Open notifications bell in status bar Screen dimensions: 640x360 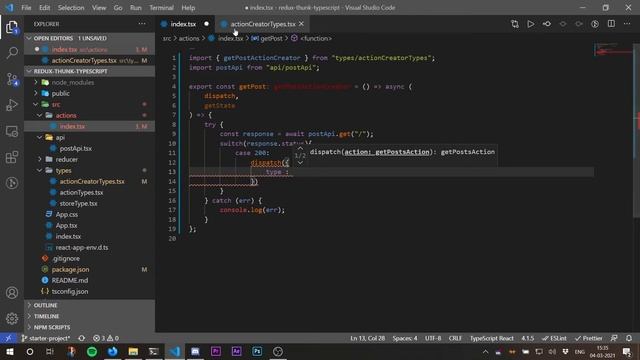[x=629, y=338]
